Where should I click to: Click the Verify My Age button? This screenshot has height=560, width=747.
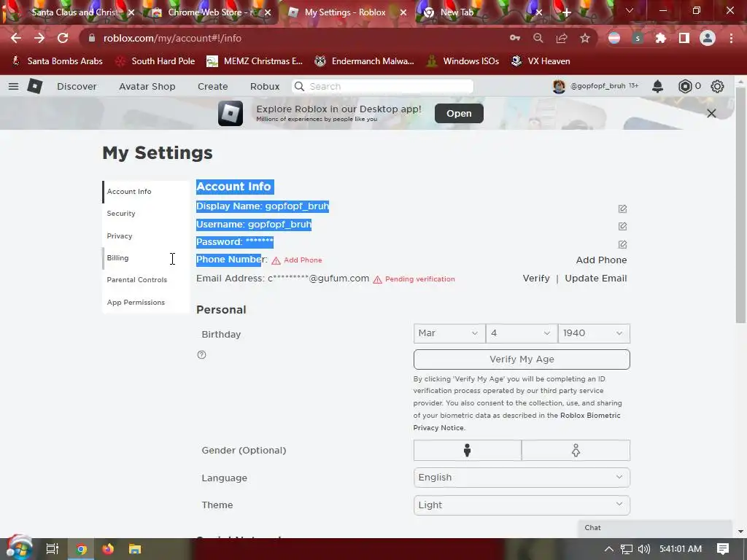click(522, 359)
